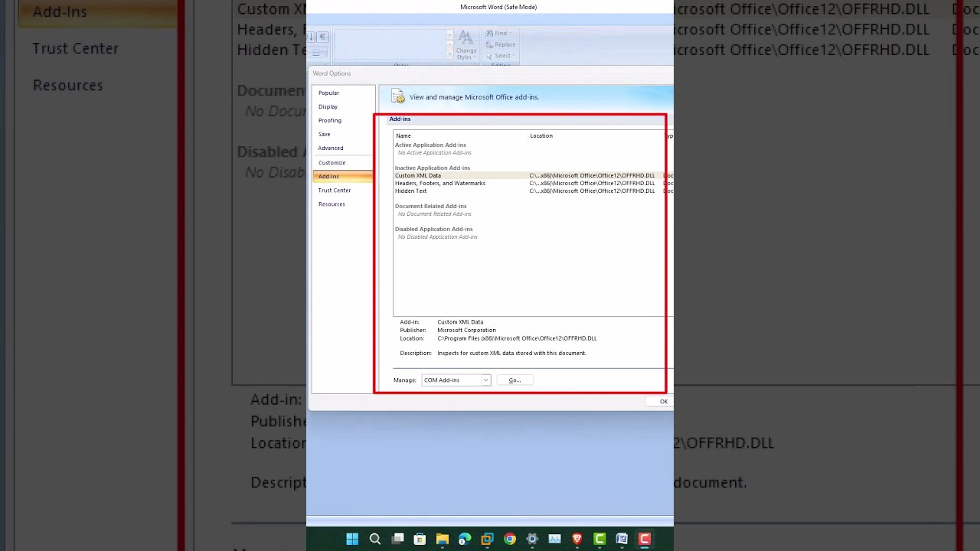
Task: Expand the Styles gallery More arrow
Action: point(450,55)
